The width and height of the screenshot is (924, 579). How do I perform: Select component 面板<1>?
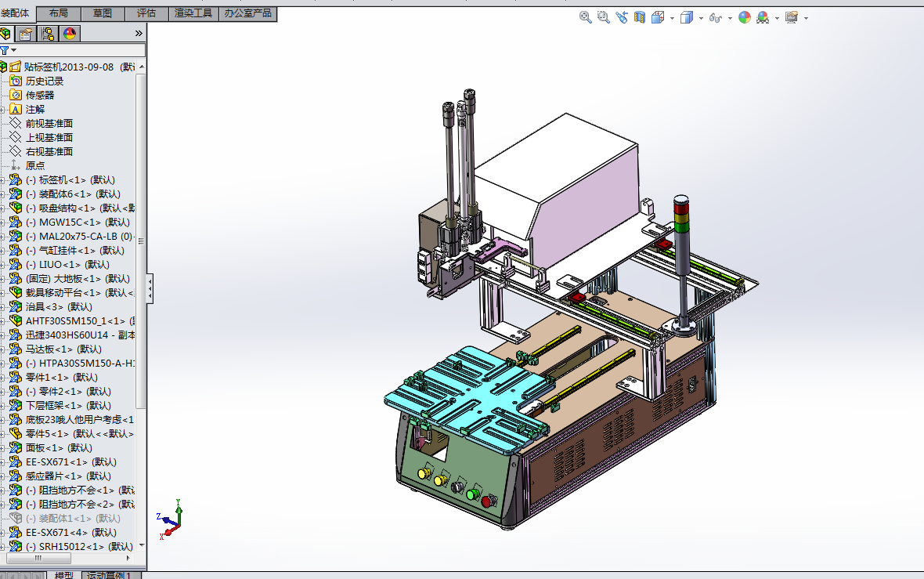[59, 448]
